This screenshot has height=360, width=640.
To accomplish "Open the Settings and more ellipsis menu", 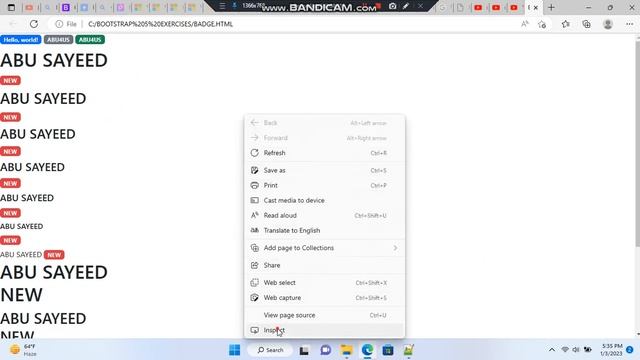I will click(629, 24).
